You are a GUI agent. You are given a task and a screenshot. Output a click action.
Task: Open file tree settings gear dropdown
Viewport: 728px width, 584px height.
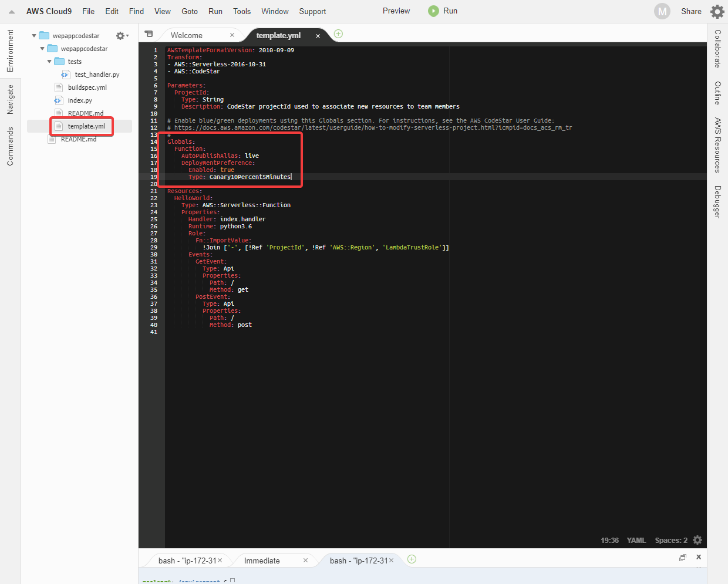tap(122, 36)
